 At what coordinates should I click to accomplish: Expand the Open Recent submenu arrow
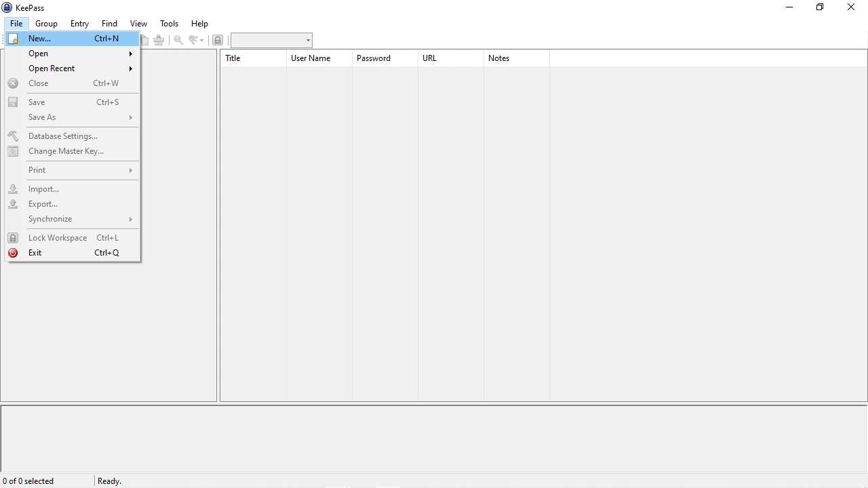click(x=131, y=68)
